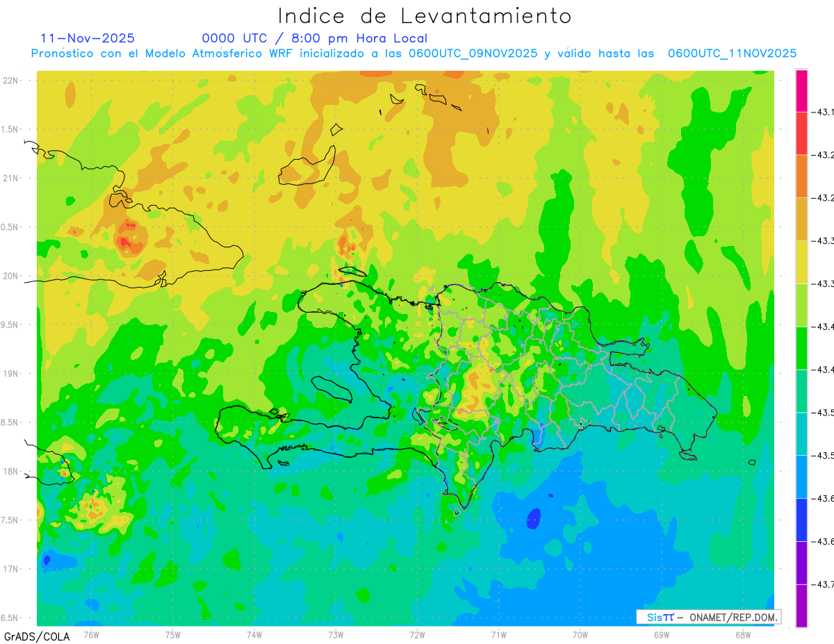Click the "22N" latitude label
Image resolution: width=834 pixels, height=644 pixels.
[x=12, y=81]
